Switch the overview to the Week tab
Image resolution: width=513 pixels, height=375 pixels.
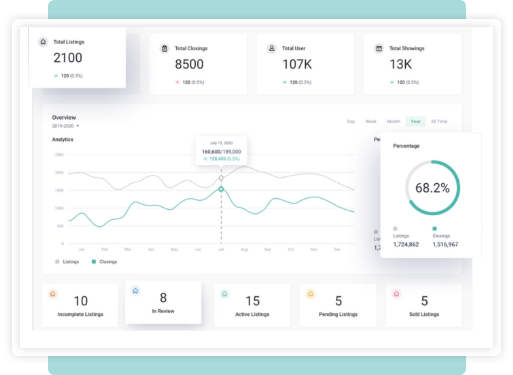tap(371, 121)
